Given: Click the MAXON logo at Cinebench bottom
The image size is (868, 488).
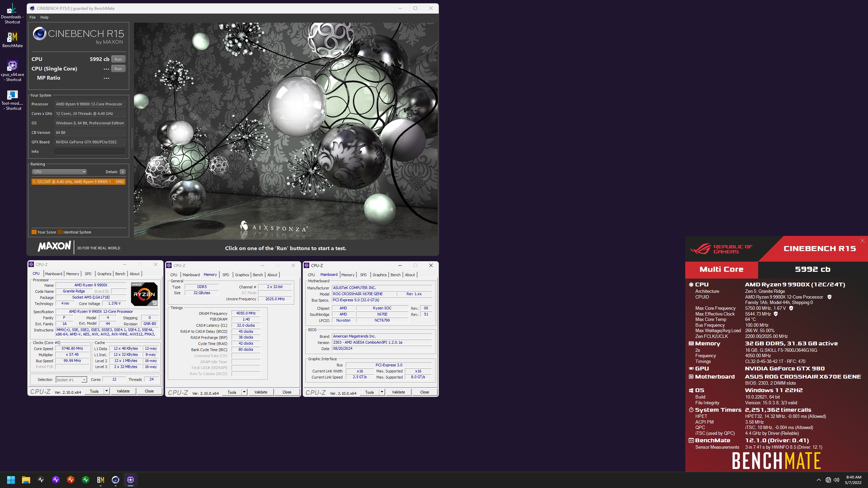Looking at the screenshot, I should point(54,246).
